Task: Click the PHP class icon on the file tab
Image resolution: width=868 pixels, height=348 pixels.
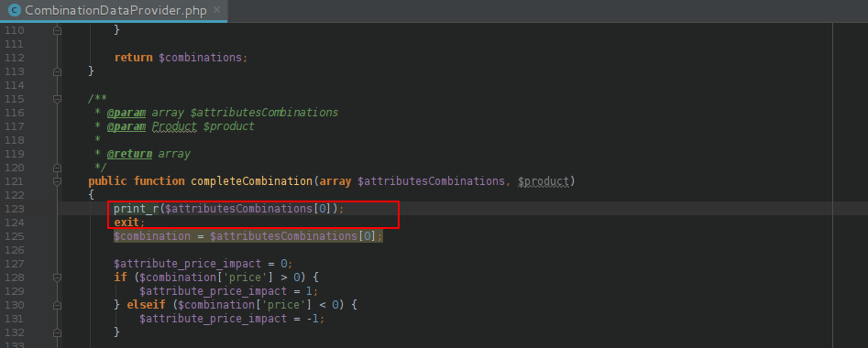Action: (15, 10)
